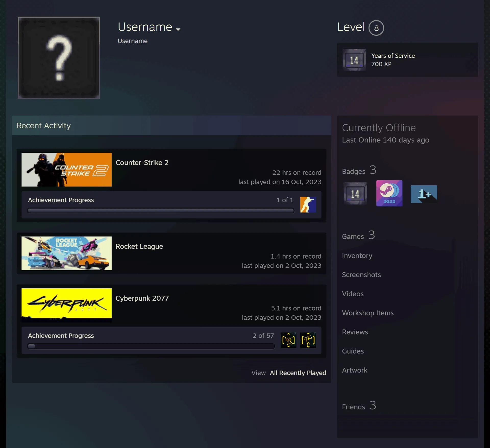The image size is (490, 448).
Task: Open the Videos link
Action: point(353,294)
